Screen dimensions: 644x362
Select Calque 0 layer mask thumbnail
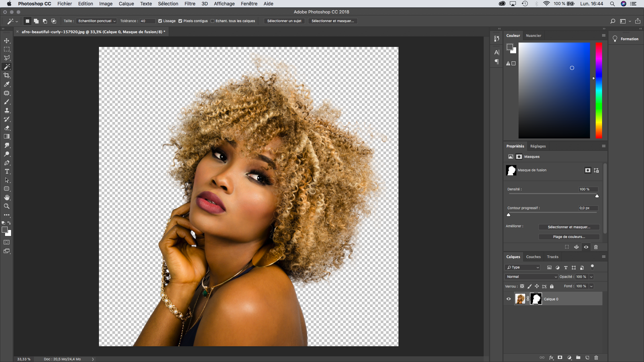[x=536, y=299]
